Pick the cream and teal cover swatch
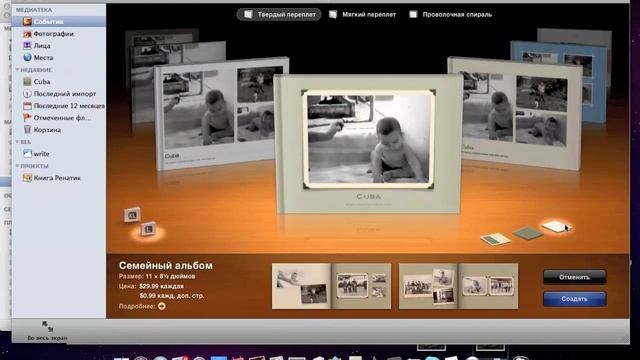 (x=495, y=239)
